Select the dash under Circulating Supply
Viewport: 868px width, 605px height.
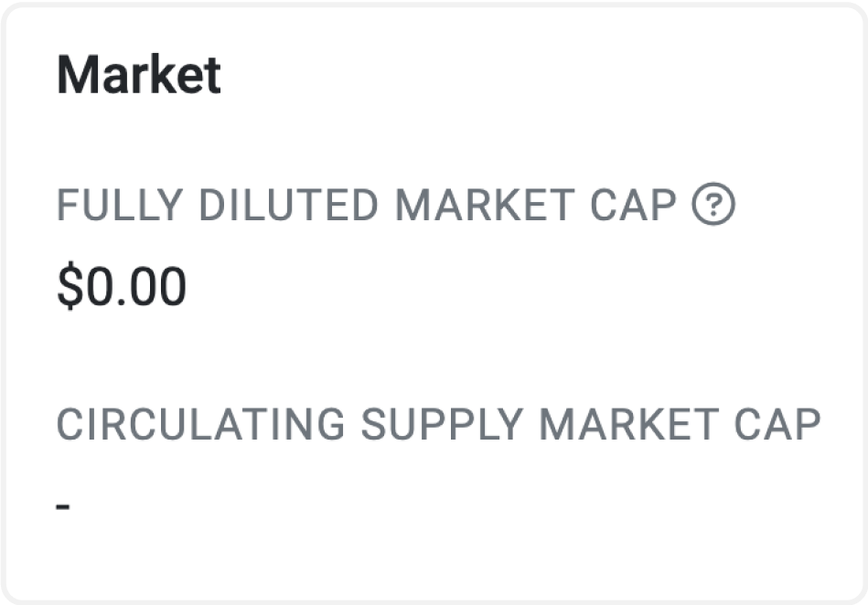63,505
